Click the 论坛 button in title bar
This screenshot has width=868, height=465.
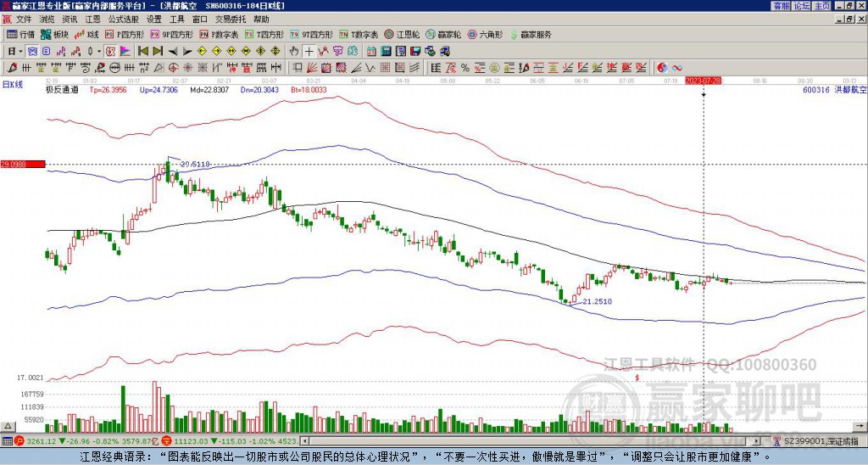[802, 6]
